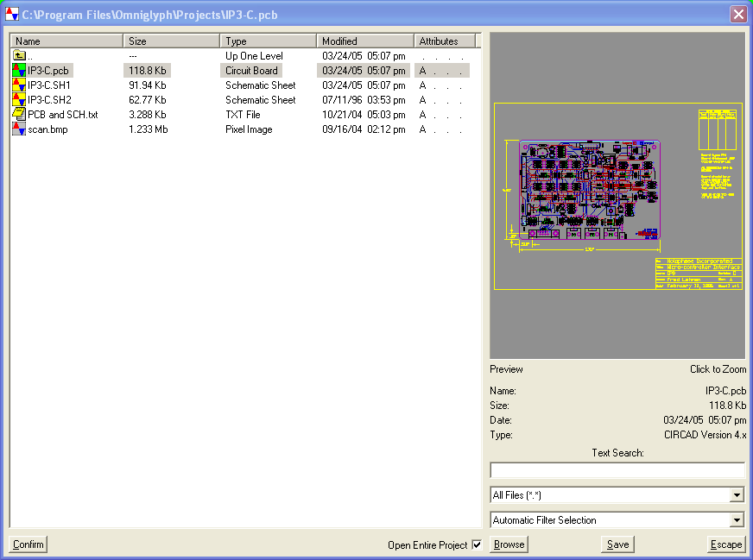Click the IP3-C.SH2 schematic file icon

[18, 100]
